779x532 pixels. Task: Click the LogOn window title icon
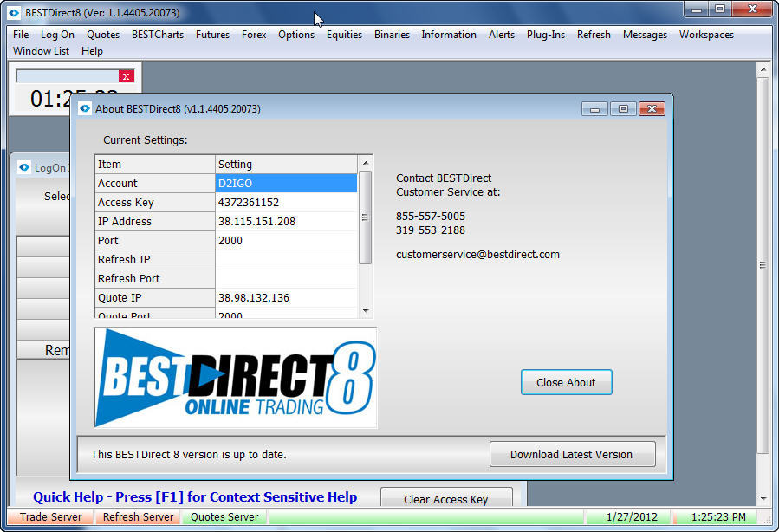(24, 167)
